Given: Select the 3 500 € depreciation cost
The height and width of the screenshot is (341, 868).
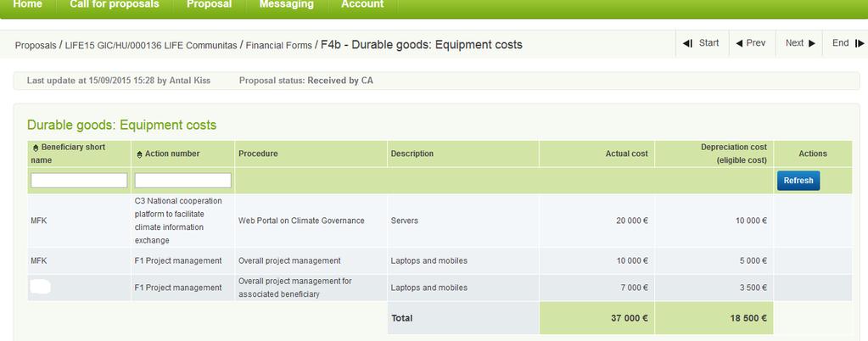Looking at the screenshot, I should (753, 288).
